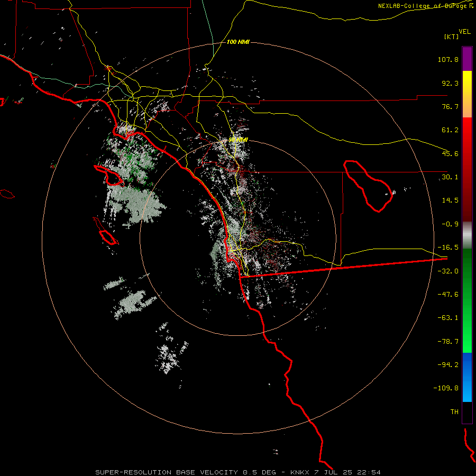The image size is (476, 476).
Task: Click the purple segment of velocity color bar
Action: coord(467,59)
